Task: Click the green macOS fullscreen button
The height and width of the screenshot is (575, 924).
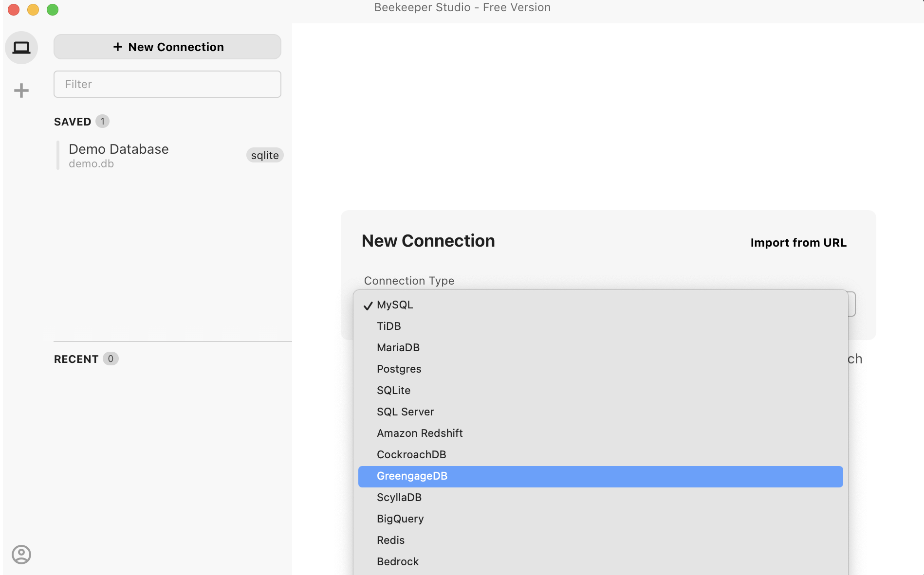Action: [53, 10]
